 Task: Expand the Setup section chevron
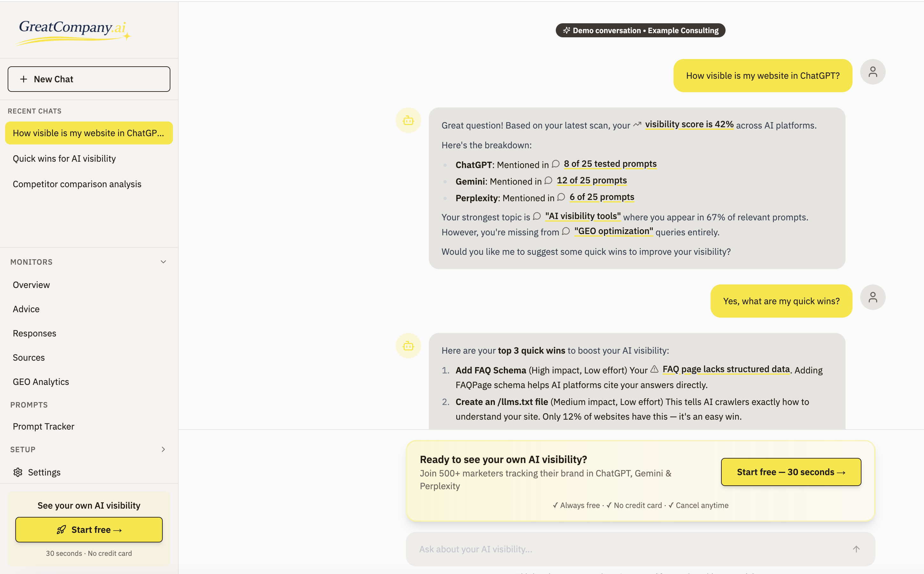click(163, 450)
